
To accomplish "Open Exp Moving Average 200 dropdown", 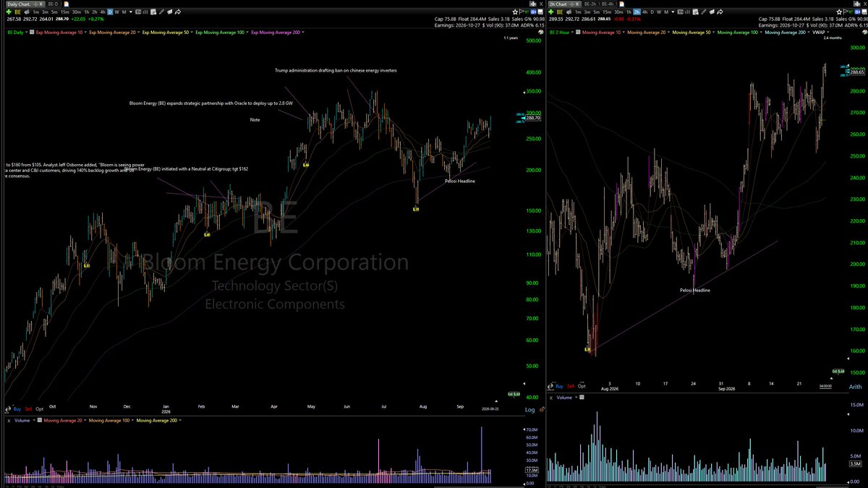I will (x=304, y=32).
